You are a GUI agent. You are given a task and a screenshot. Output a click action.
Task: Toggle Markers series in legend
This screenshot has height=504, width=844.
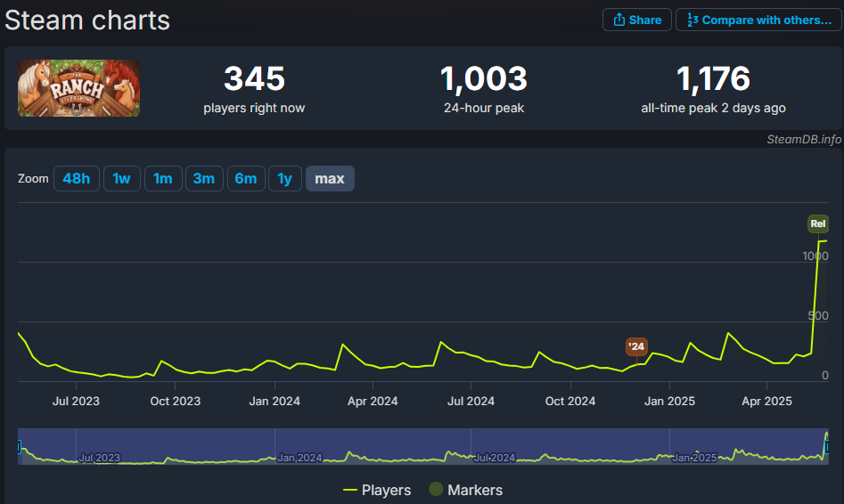click(465, 490)
